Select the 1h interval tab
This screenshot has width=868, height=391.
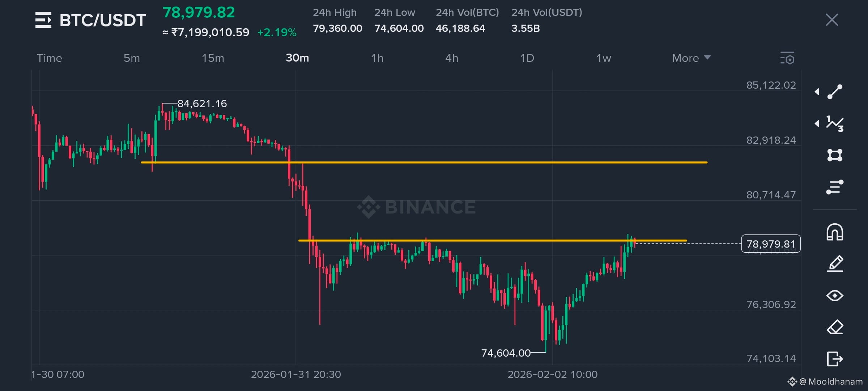(x=377, y=58)
